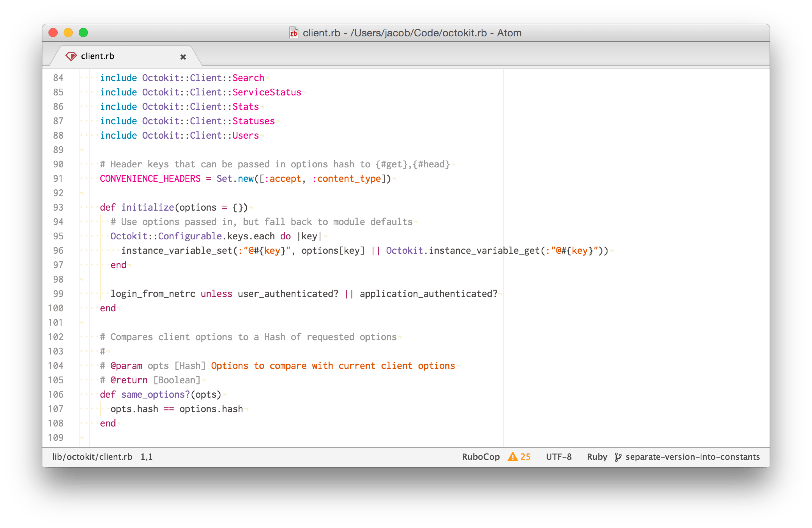
Task: Place cursor on the CONVENIENCE_HEADERS constant
Action: pos(150,179)
